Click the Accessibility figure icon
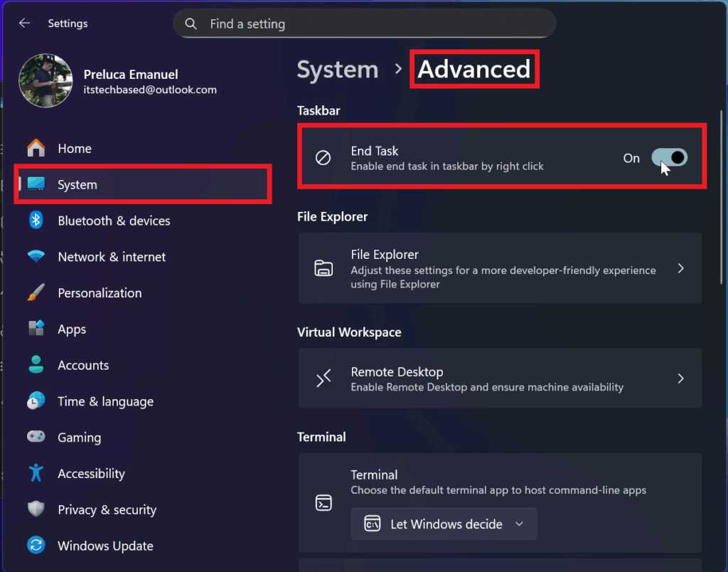The width and height of the screenshot is (728, 572). [36, 473]
